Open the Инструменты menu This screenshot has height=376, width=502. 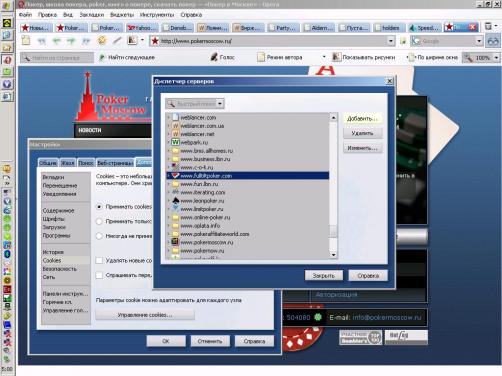157,15
